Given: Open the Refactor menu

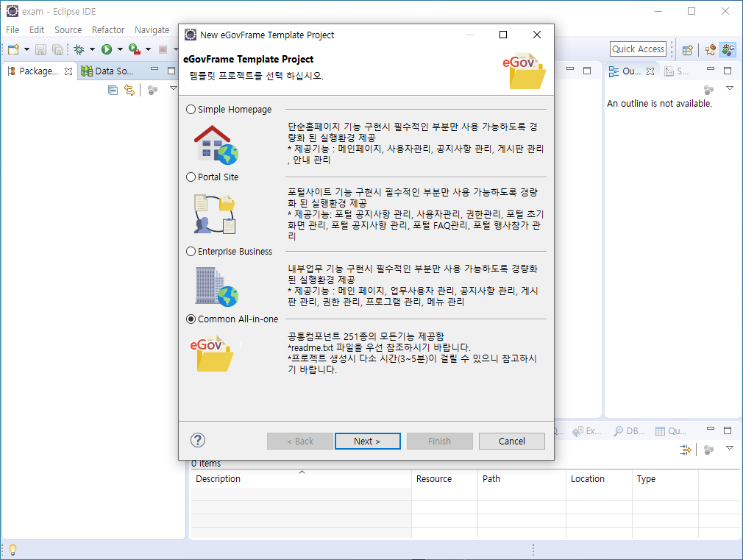Looking at the screenshot, I should [x=108, y=30].
